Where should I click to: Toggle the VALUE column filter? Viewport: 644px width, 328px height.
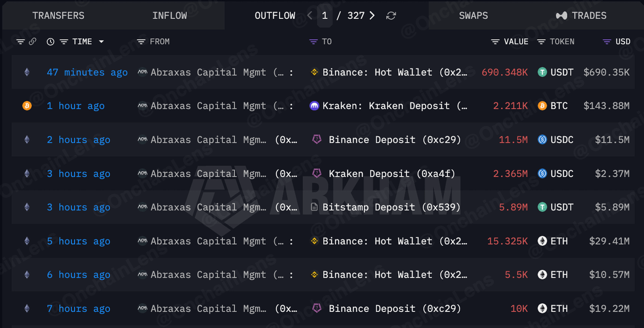(x=495, y=41)
